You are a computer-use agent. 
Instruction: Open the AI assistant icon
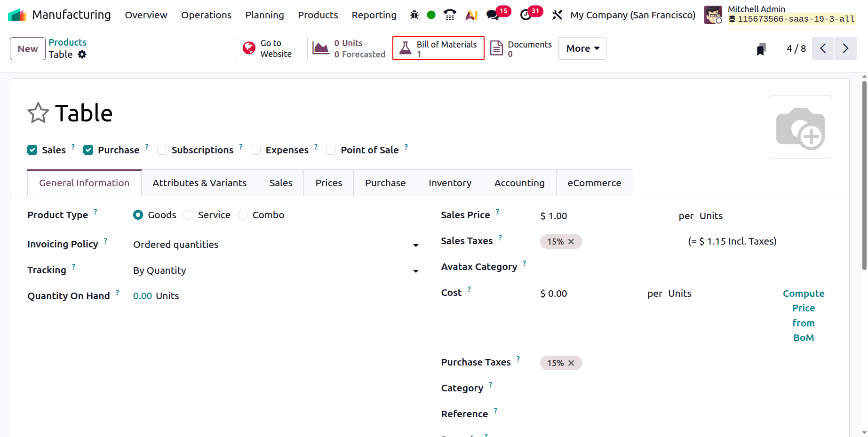471,15
